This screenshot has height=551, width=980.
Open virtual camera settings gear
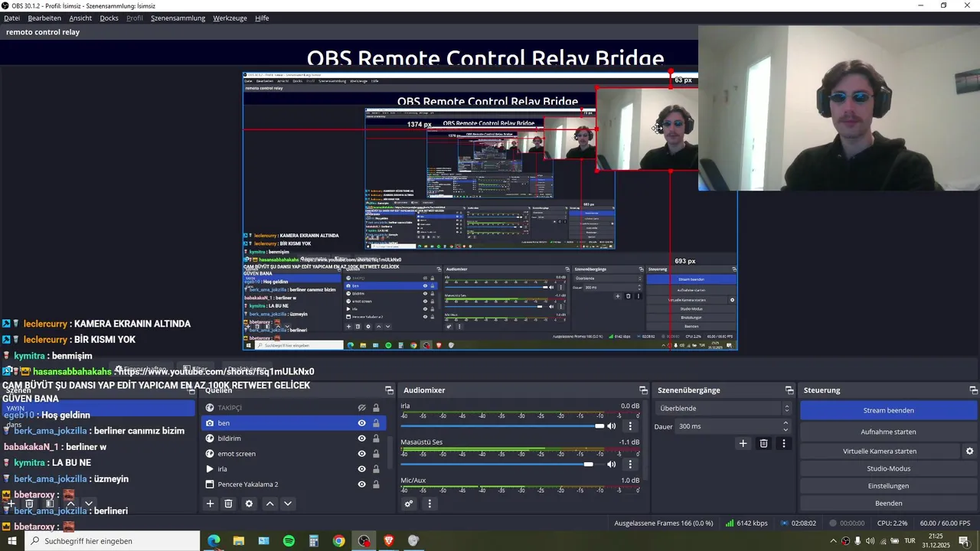[x=969, y=452]
